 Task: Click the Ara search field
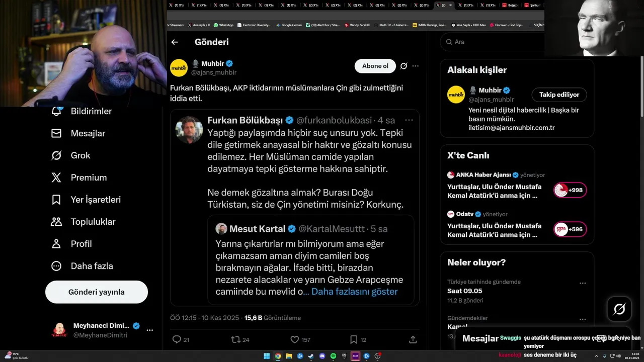click(492, 42)
